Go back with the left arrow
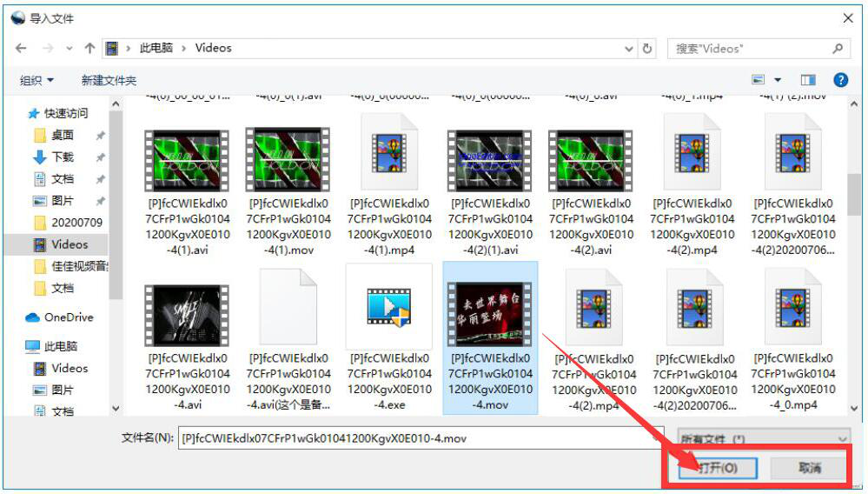The height and width of the screenshot is (494, 868). [x=21, y=48]
